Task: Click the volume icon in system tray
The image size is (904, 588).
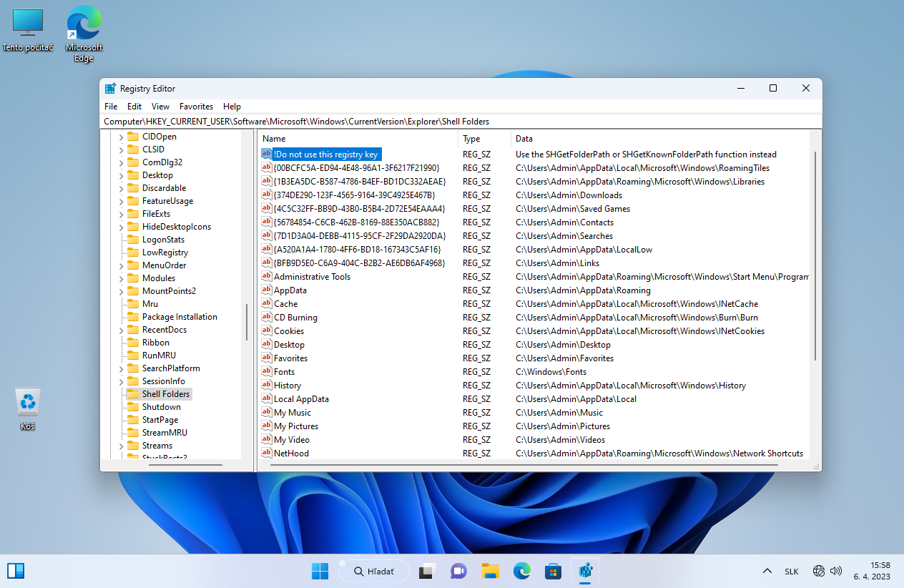Action: (835, 571)
